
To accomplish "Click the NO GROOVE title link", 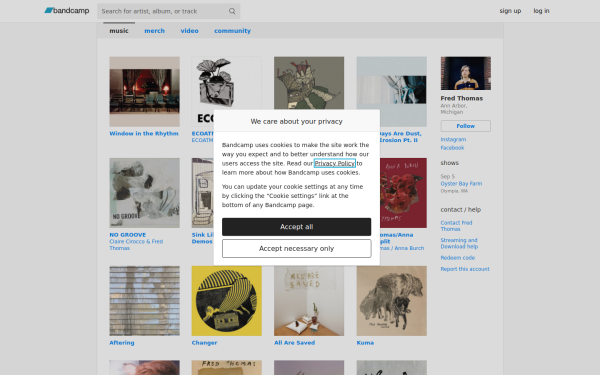I will pyautogui.click(x=128, y=235).
